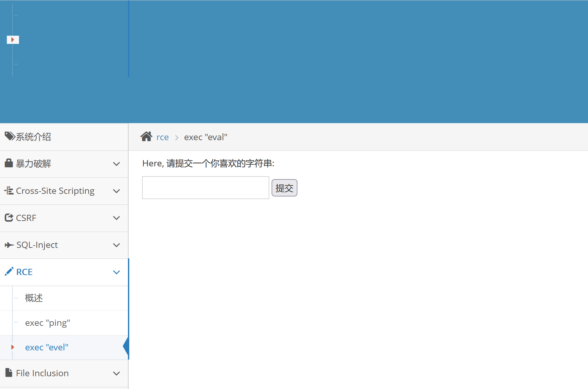Click the File Inclusion document icon

coord(9,373)
